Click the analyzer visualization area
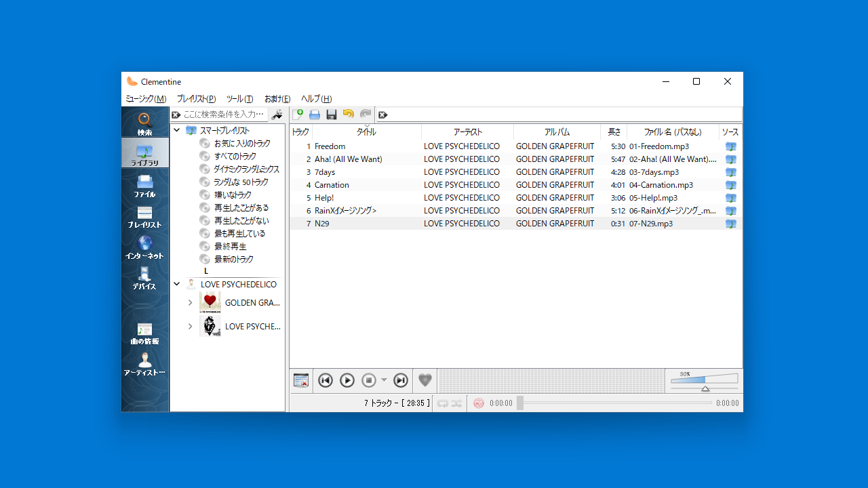The image size is (868, 488). 551,381
